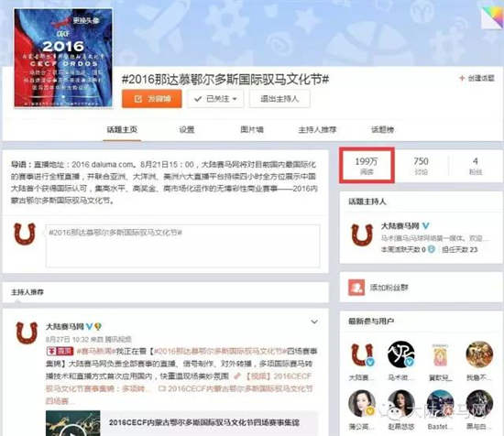Expand the post options chevron arrow
This screenshot has height=436, width=504.
[314, 322]
